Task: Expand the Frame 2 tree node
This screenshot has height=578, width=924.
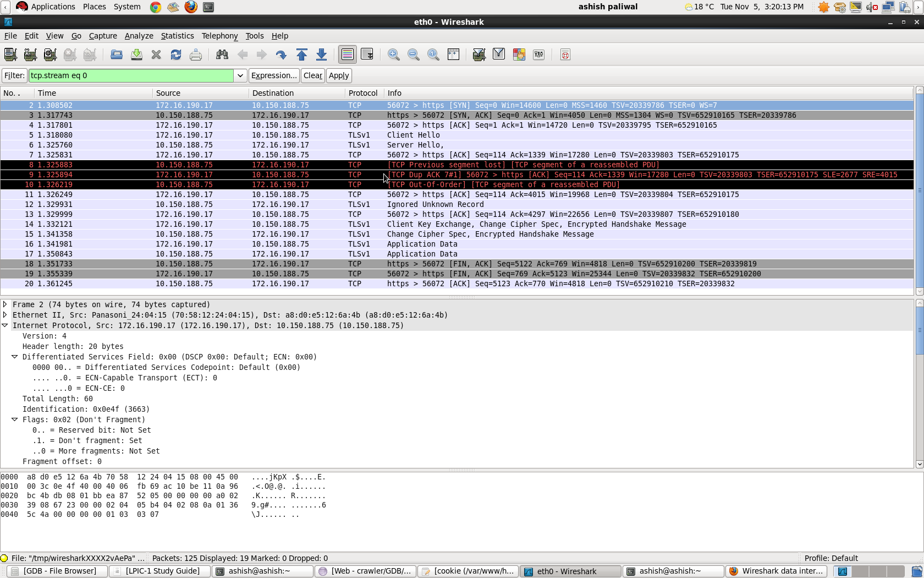Action: tap(5, 304)
